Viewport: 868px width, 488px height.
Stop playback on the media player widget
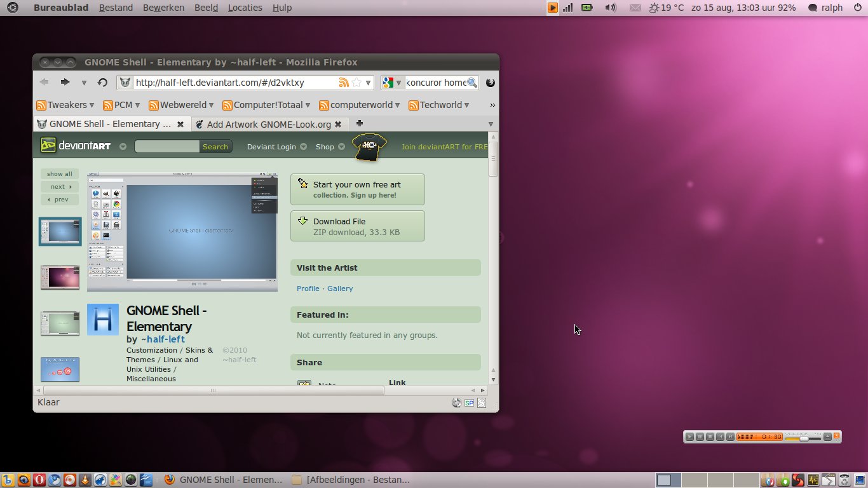(x=710, y=437)
